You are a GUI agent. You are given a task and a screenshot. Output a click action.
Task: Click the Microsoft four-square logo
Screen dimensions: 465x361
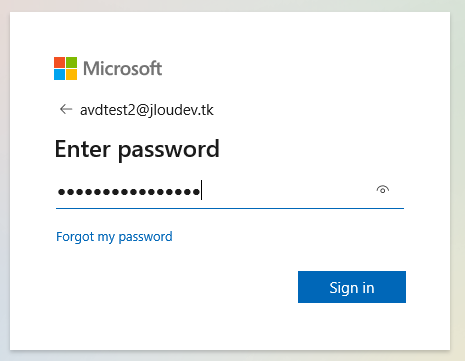pos(65,68)
